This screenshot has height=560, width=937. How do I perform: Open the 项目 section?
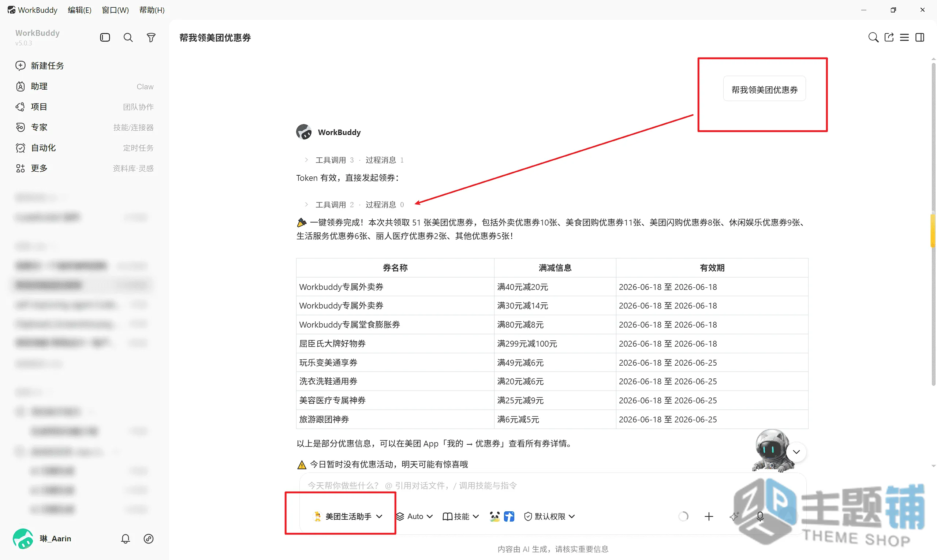click(x=84, y=107)
